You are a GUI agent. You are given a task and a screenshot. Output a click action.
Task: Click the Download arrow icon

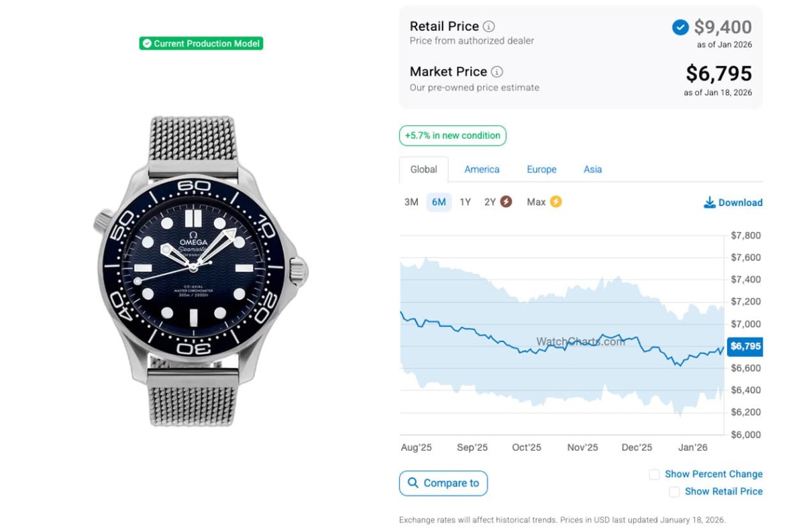point(709,203)
